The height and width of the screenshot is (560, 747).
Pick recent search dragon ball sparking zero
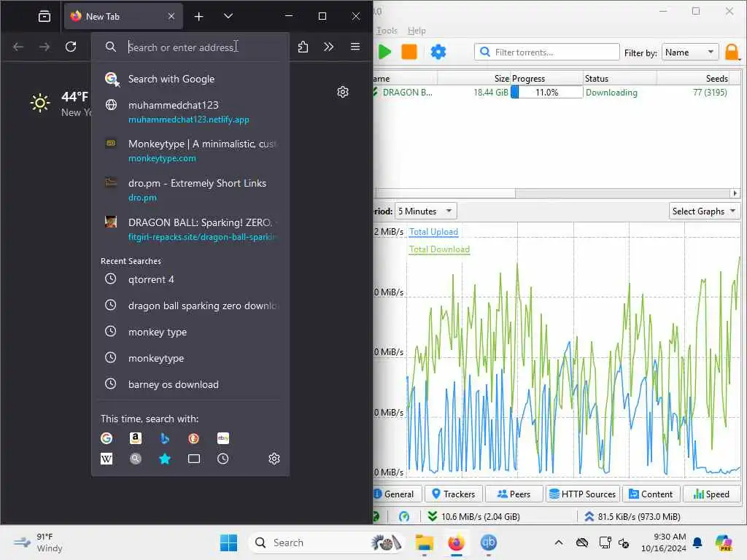tap(190, 306)
